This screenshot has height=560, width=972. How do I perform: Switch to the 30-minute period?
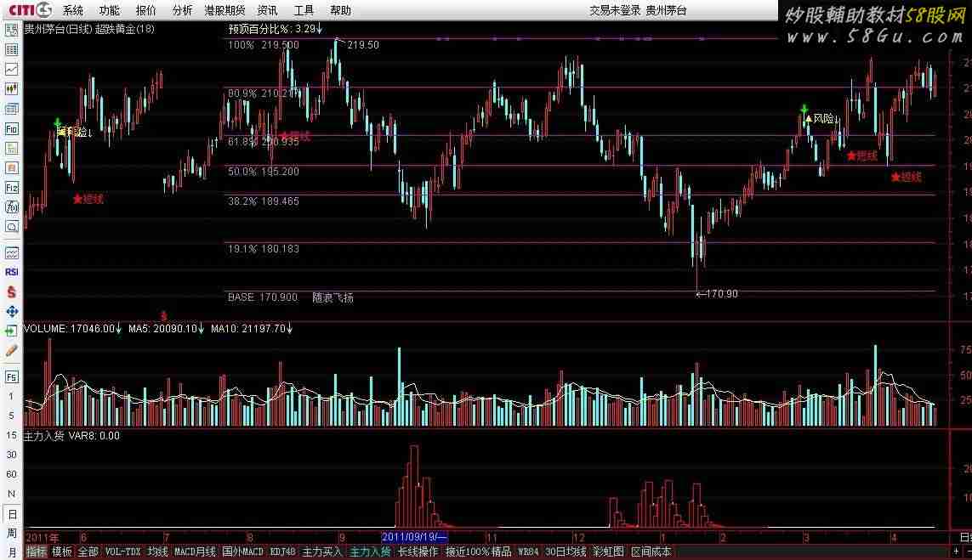[x=12, y=455]
